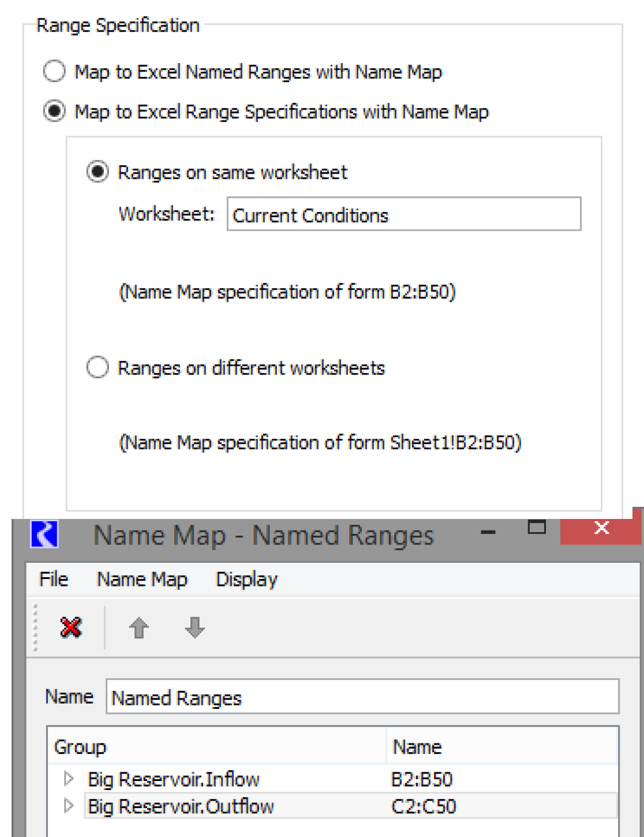The image size is (644, 837).
Task: Select Ranges on same worksheet radio button
Action: click(98, 172)
